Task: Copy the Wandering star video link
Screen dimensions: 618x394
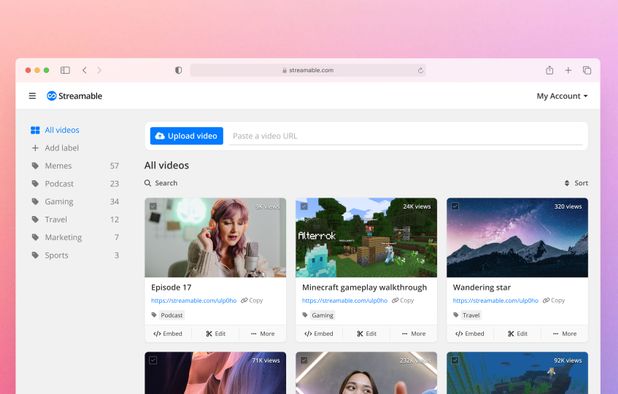Action: [554, 300]
